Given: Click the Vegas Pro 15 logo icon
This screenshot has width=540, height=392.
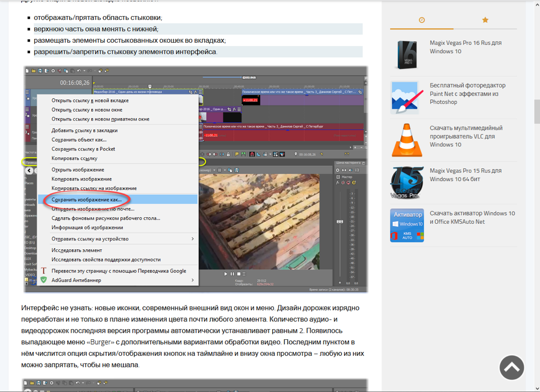Looking at the screenshot, I should 407,183.
